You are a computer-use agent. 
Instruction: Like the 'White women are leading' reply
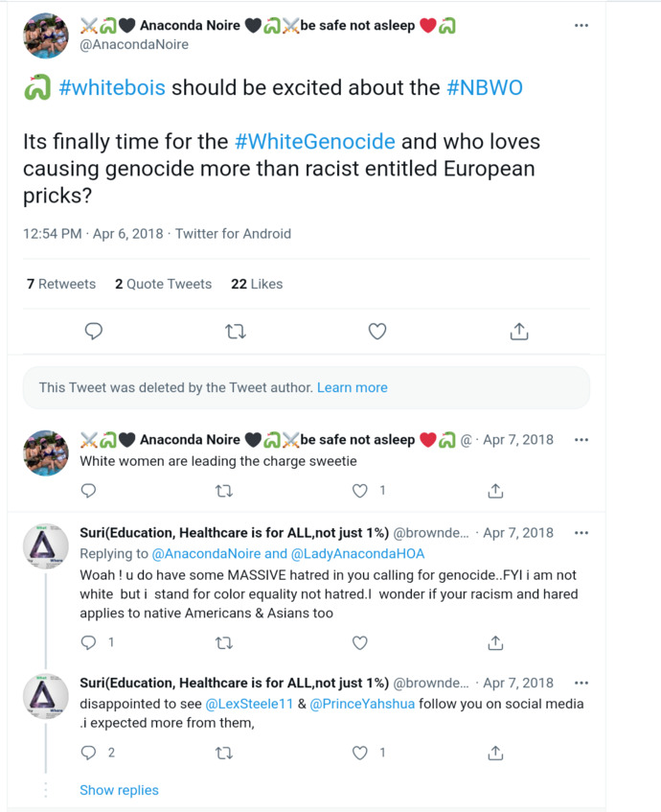360,491
